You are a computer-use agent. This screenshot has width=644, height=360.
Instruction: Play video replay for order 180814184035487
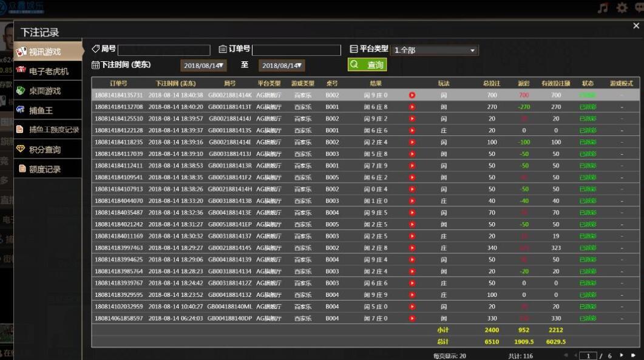click(412, 213)
